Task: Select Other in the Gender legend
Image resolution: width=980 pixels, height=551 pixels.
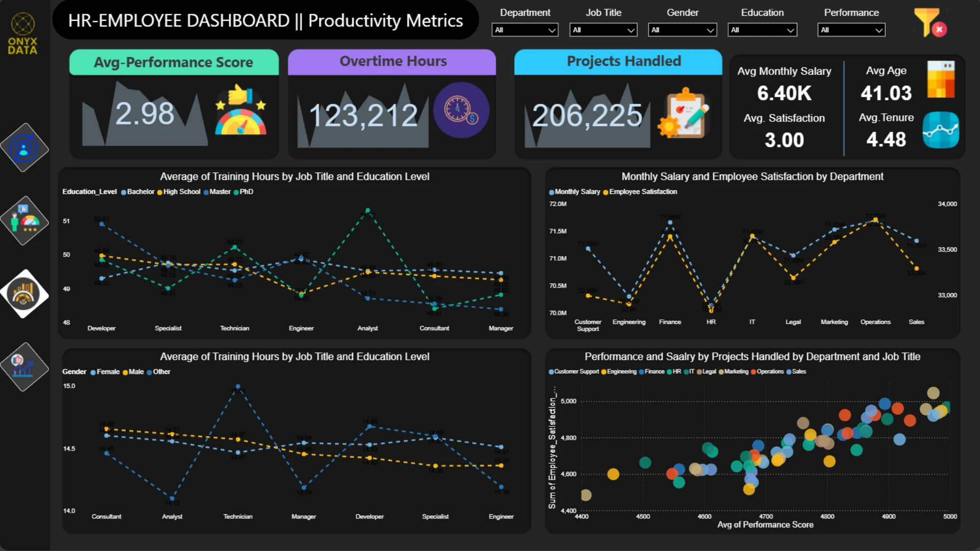Action: click(x=159, y=372)
